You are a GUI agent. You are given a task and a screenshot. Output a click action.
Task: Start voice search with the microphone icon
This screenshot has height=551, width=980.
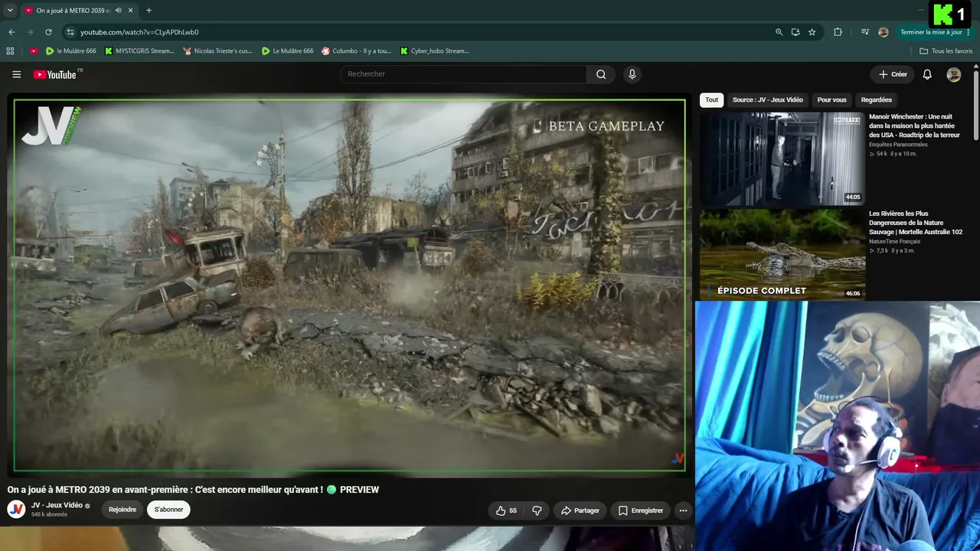632,74
